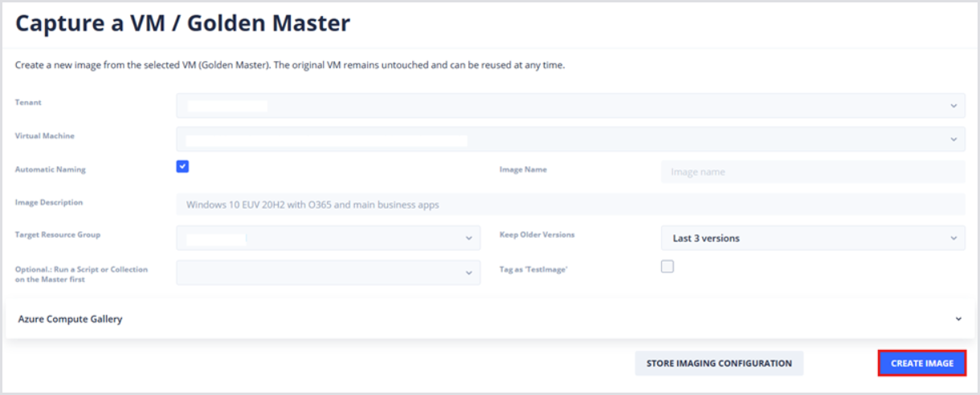Enable the Tag as 'TestImage' checkbox
980x395 pixels.
pos(668,267)
